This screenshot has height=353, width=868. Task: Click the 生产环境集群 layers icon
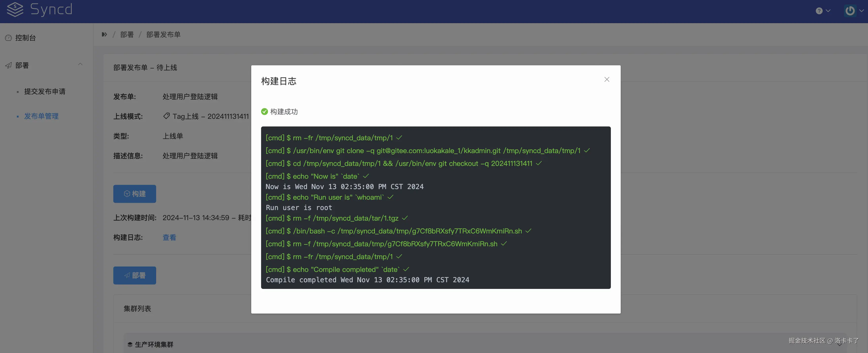click(130, 344)
